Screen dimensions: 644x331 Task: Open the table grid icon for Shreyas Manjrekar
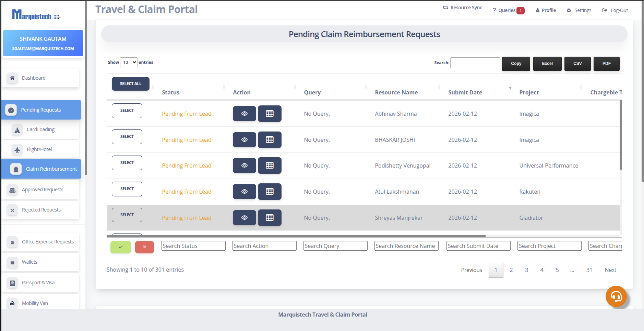[270, 218]
